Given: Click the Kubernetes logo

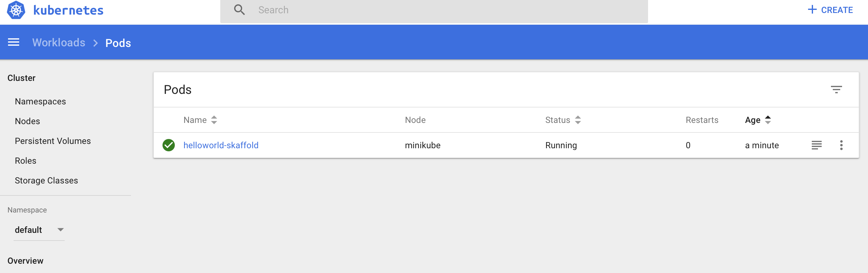Looking at the screenshot, I should tap(16, 10).
